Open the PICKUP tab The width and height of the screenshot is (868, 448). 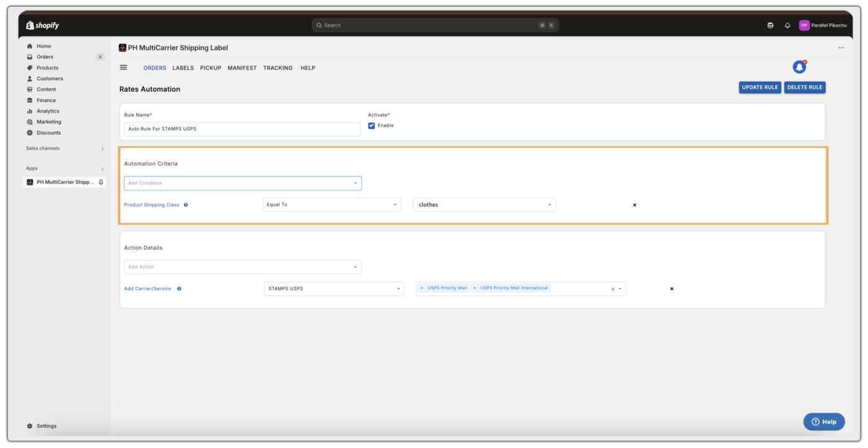click(x=211, y=68)
